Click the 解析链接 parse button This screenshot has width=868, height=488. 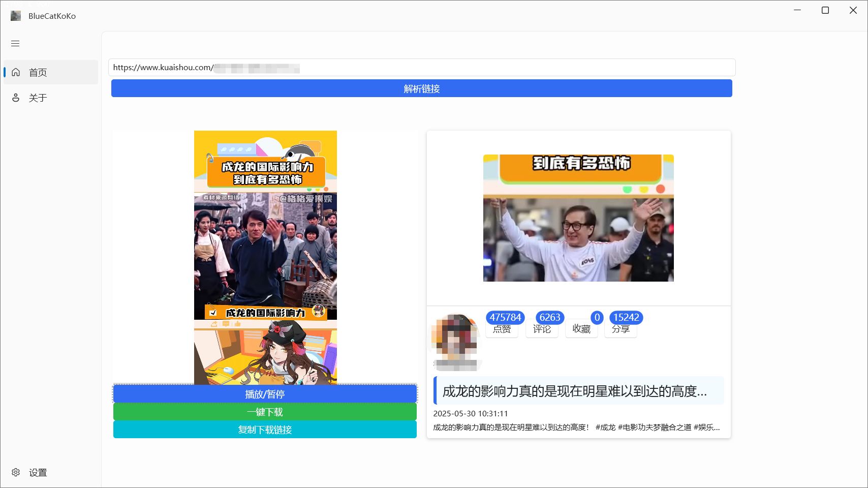pyautogui.click(x=422, y=88)
